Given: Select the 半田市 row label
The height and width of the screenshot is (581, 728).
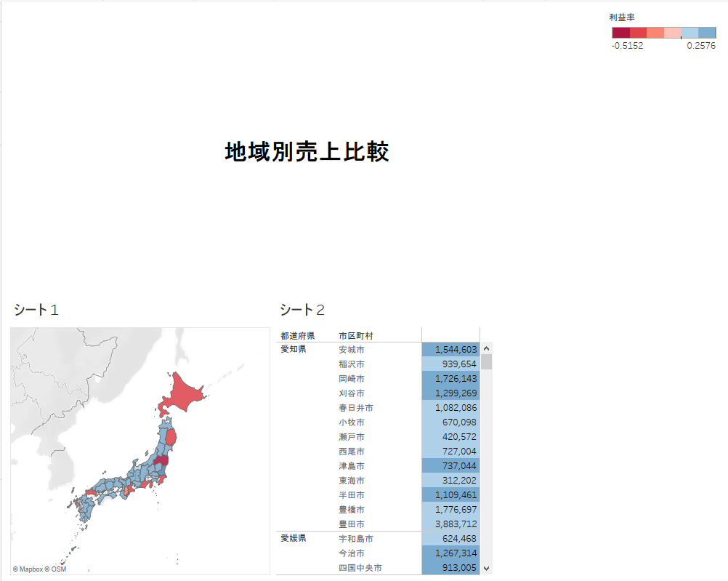Looking at the screenshot, I should tap(352, 495).
